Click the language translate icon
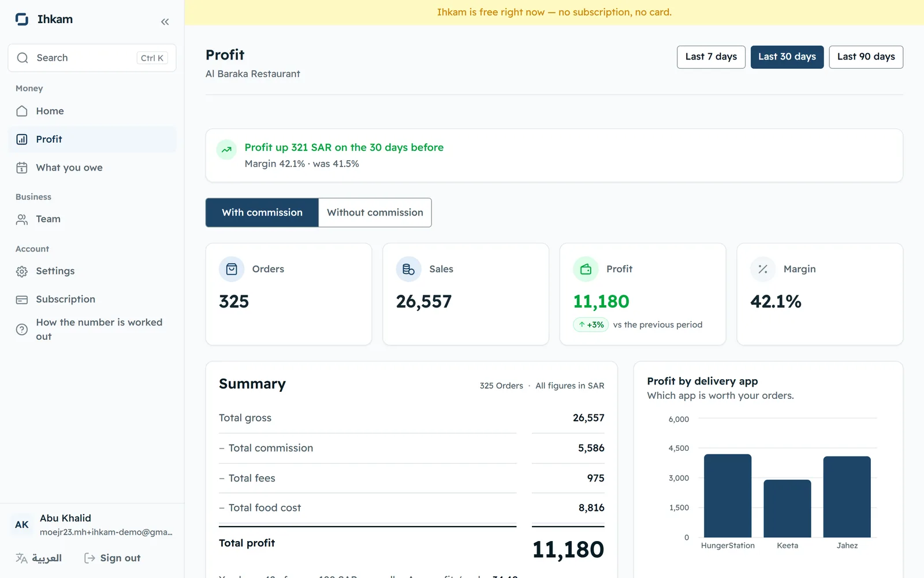 point(21,558)
